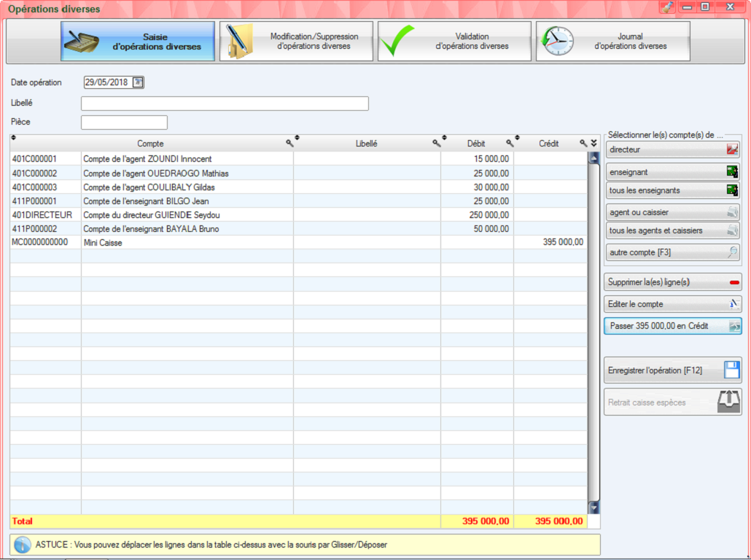
Task: Open the calendar picker next to operation date
Action: click(138, 82)
